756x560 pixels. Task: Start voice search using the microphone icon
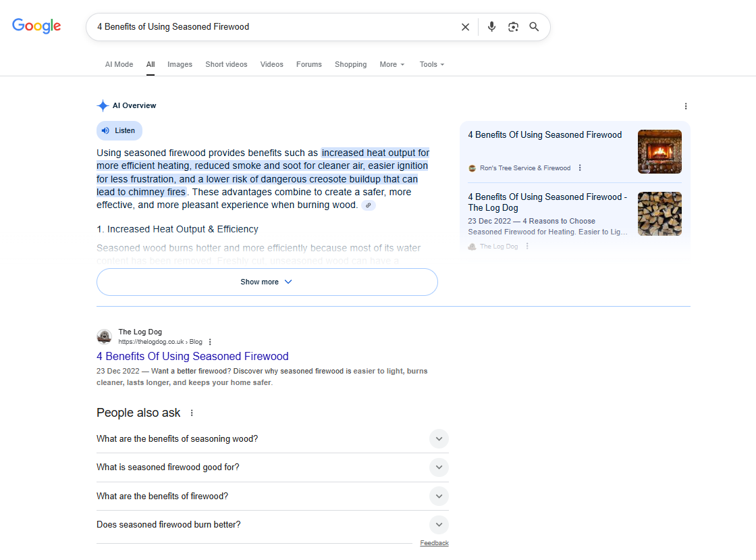pyautogui.click(x=491, y=26)
